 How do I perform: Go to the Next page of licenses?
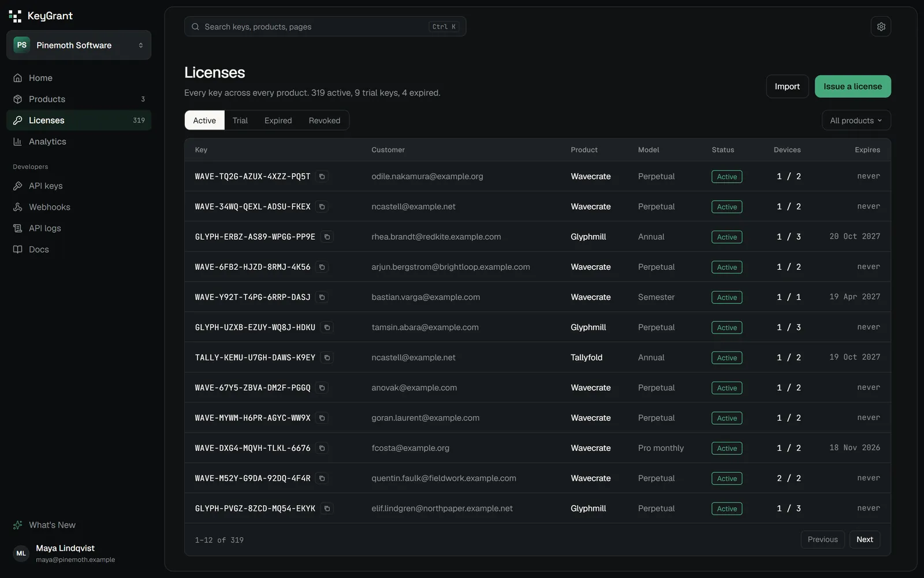pyautogui.click(x=865, y=539)
